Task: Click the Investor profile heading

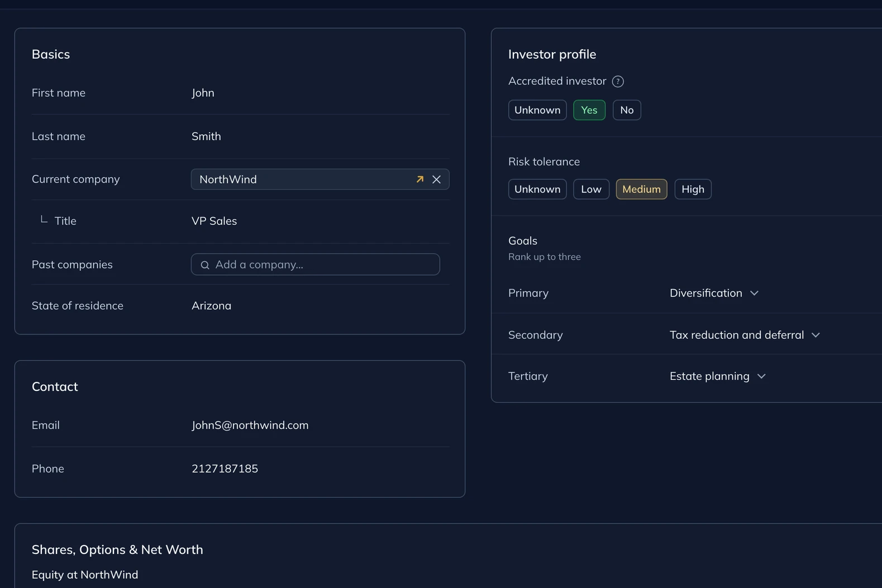Action: [552, 54]
